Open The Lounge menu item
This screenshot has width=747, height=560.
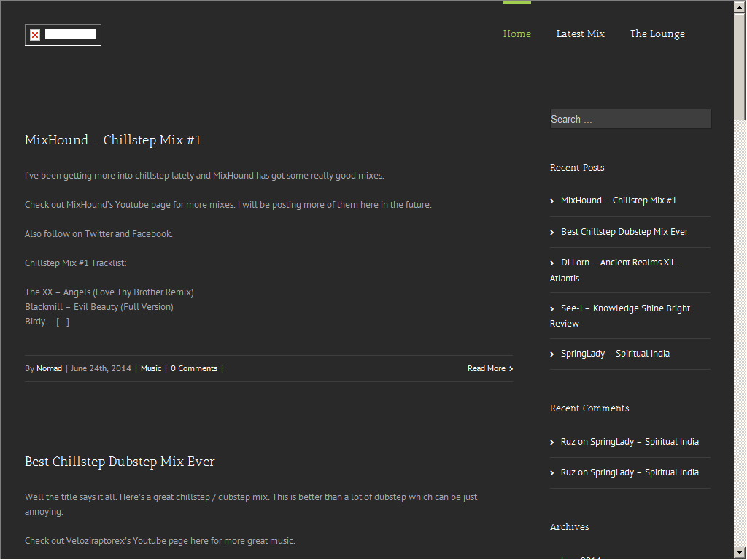coord(657,34)
